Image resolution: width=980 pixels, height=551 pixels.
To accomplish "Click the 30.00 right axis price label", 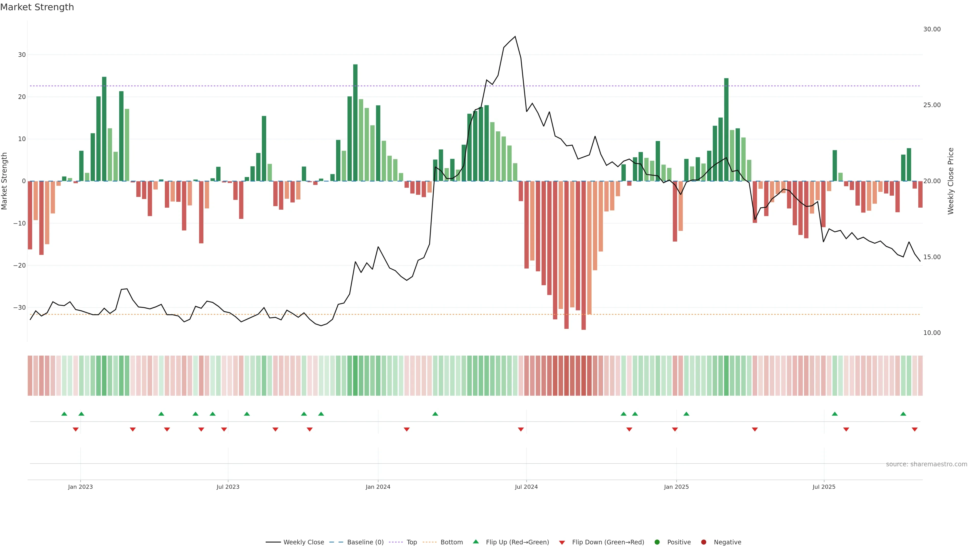I will [x=932, y=29].
